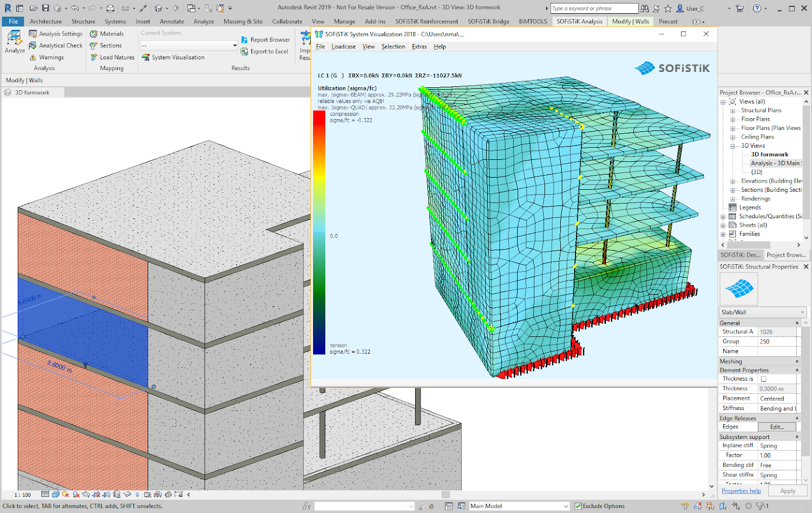The width and height of the screenshot is (812, 513).
Task: Expand the Ceiling Plans node
Action: [x=733, y=138]
